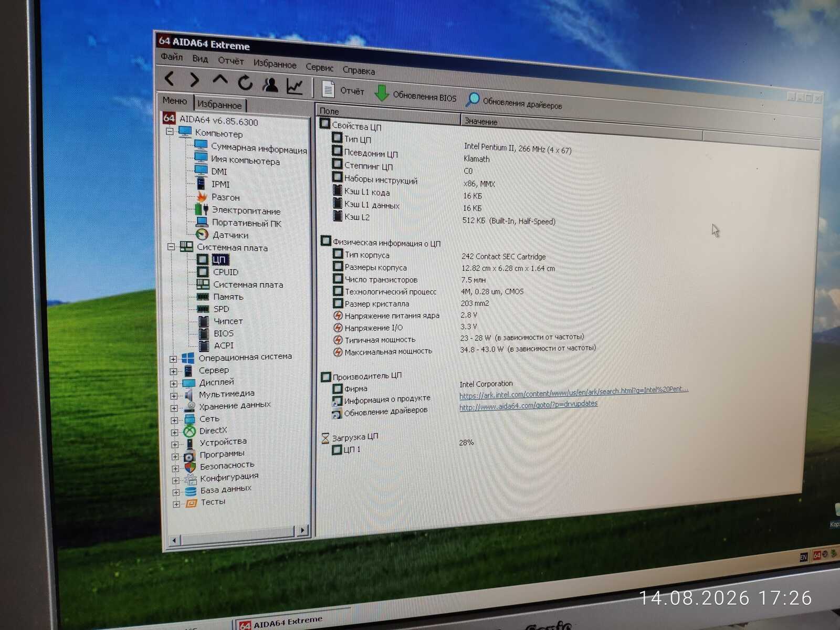This screenshot has width=840, height=630.
Task: Select the CPUID item in the tree
Action: tap(226, 272)
